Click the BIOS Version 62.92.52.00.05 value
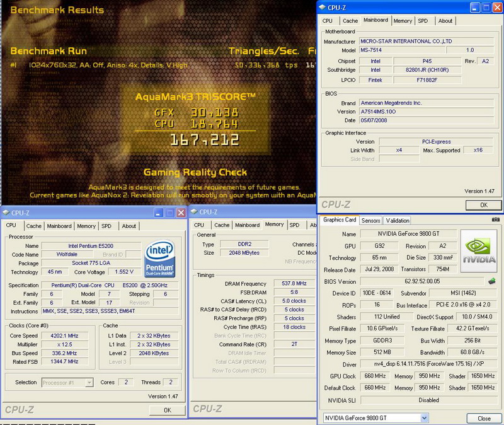 point(422,281)
